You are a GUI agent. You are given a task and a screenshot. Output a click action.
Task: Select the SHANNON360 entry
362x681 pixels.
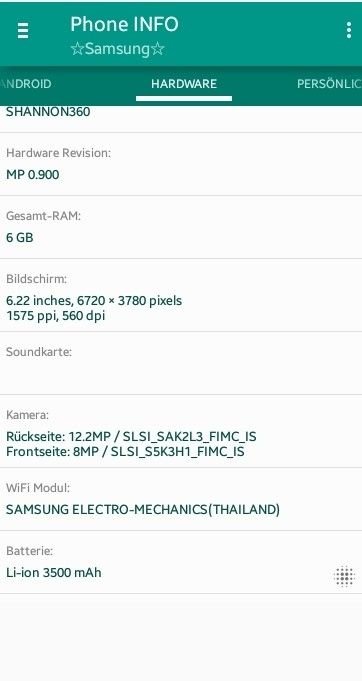pyautogui.click(x=48, y=112)
